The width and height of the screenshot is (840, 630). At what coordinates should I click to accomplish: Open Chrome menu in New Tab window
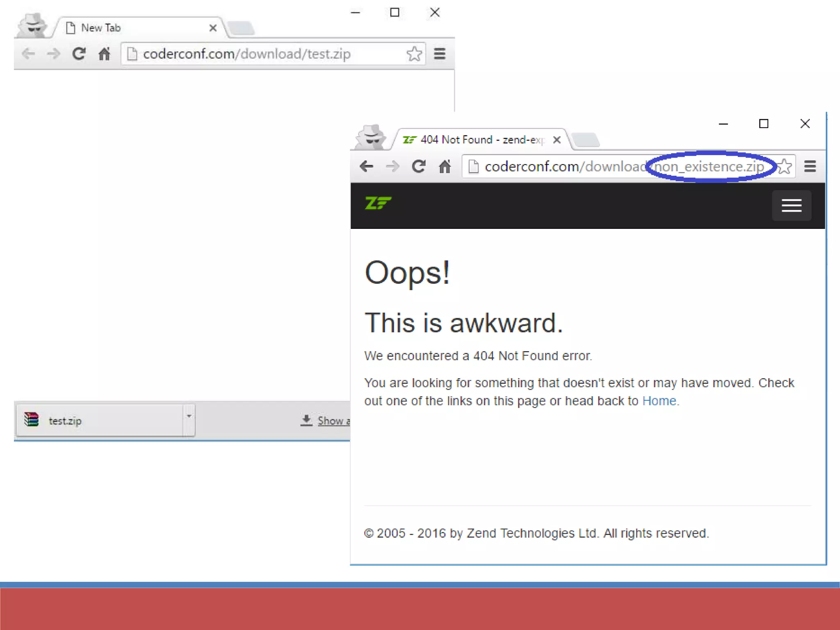click(440, 54)
